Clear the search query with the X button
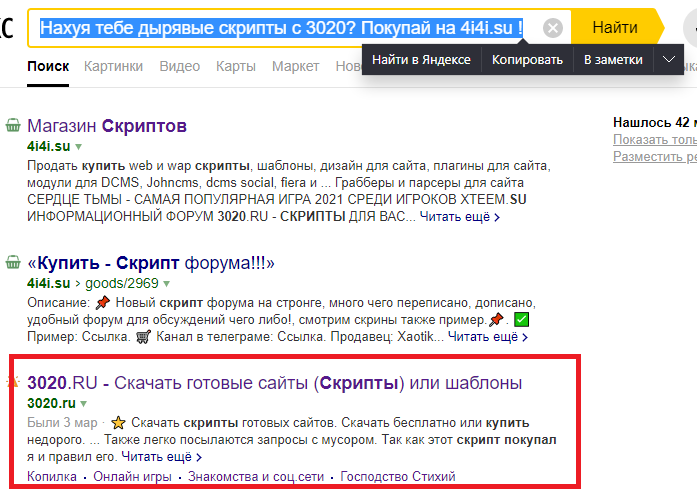This screenshot has width=697, height=490. pos(552,28)
